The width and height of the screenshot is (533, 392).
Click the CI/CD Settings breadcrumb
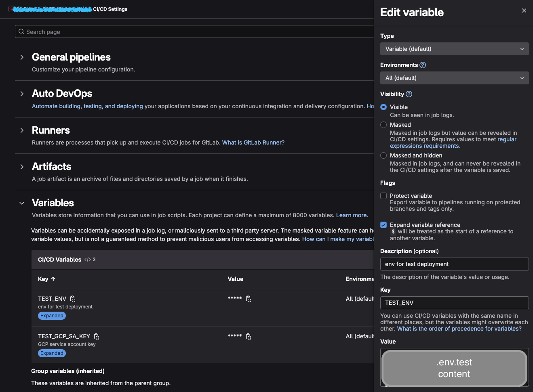110,9
